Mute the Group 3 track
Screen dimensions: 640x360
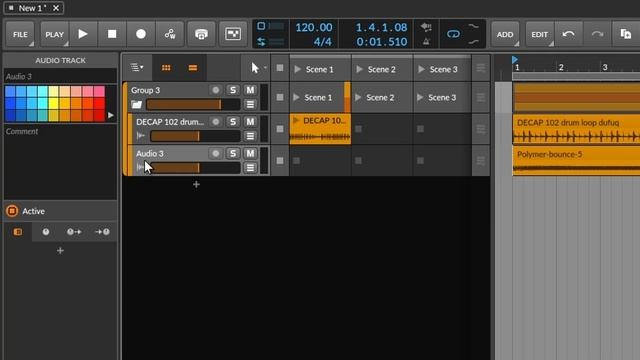coord(250,90)
